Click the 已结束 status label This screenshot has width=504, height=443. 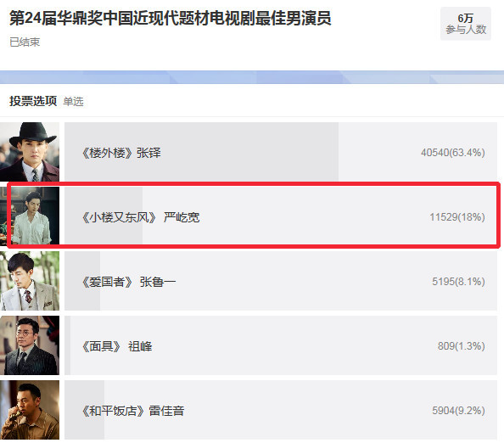25,42
